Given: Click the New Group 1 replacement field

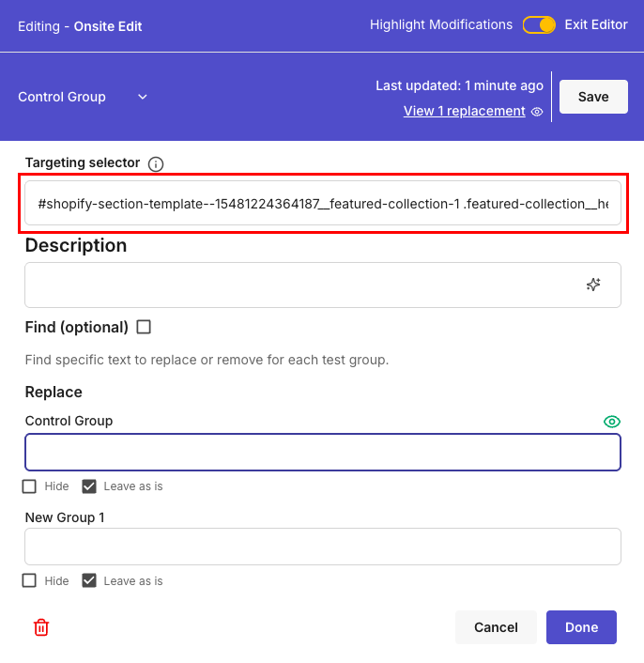Looking at the screenshot, I should 322,547.
